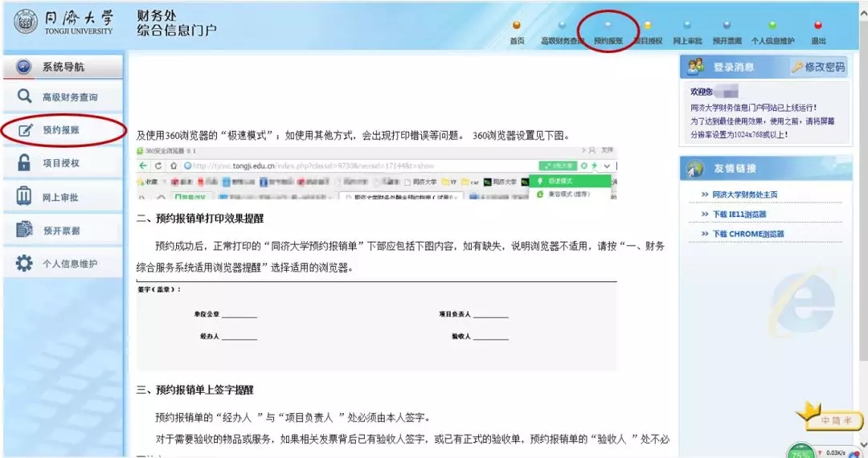Open the 同济大学财务处主页 link
The height and width of the screenshot is (458, 868).
[744, 195]
